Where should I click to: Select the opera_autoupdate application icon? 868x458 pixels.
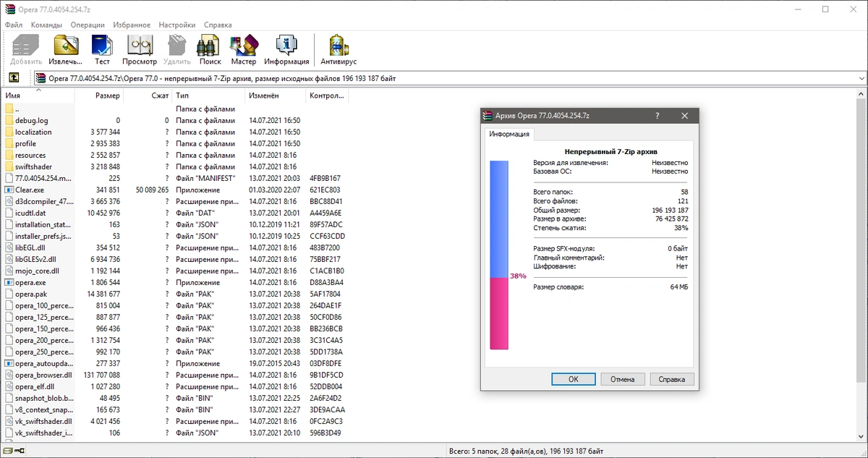pos(9,363)
